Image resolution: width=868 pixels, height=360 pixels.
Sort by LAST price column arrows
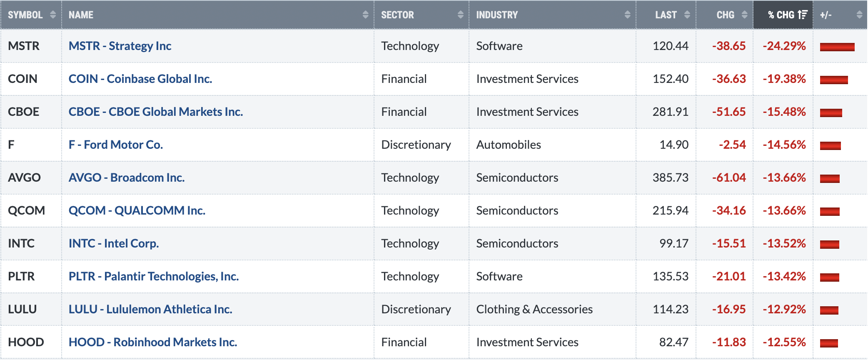pyautogui.click(x=687, y=15)
